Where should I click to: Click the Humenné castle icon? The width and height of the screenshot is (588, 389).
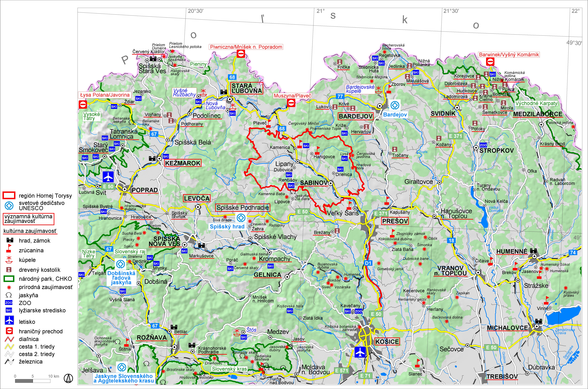[x=533, y=251]
